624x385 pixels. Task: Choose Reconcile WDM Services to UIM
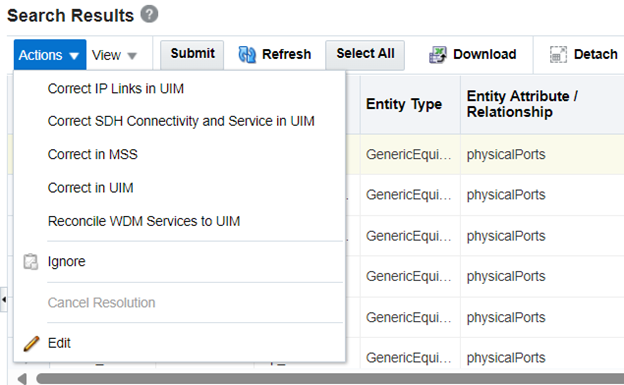click(144, 221)
